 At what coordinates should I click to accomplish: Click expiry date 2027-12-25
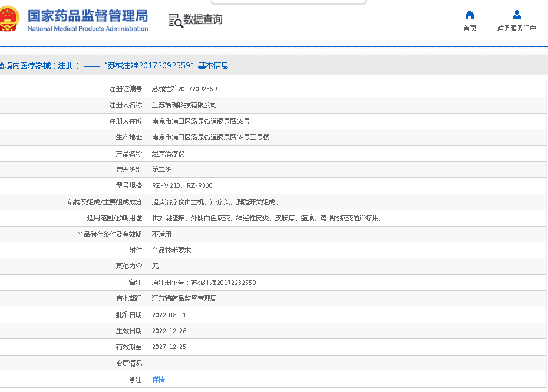[169, 347]
